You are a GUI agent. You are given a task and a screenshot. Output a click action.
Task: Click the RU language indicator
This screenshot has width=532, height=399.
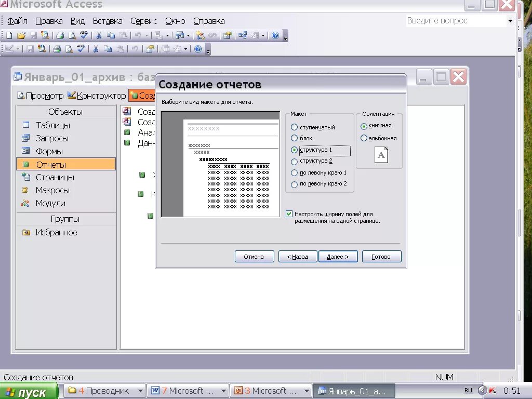coord(468,391)
